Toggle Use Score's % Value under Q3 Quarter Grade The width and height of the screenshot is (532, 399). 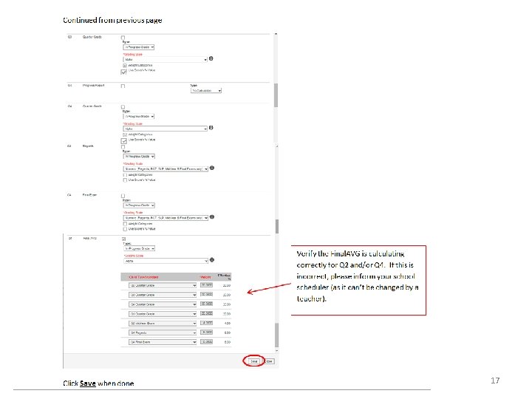click(x=123, y=72)
